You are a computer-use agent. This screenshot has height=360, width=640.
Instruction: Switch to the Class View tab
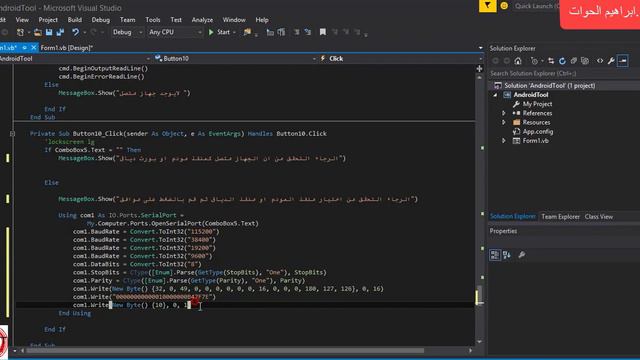(599, 217)
